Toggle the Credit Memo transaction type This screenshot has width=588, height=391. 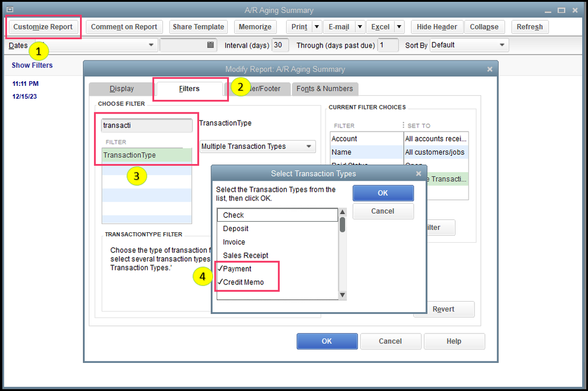point(243,282)
